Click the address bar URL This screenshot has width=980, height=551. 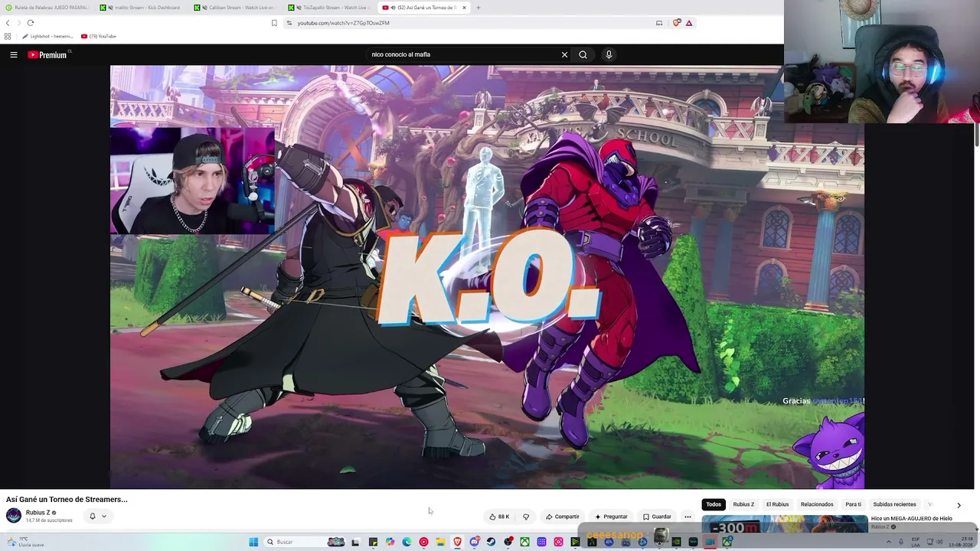[x=344, y=23]
